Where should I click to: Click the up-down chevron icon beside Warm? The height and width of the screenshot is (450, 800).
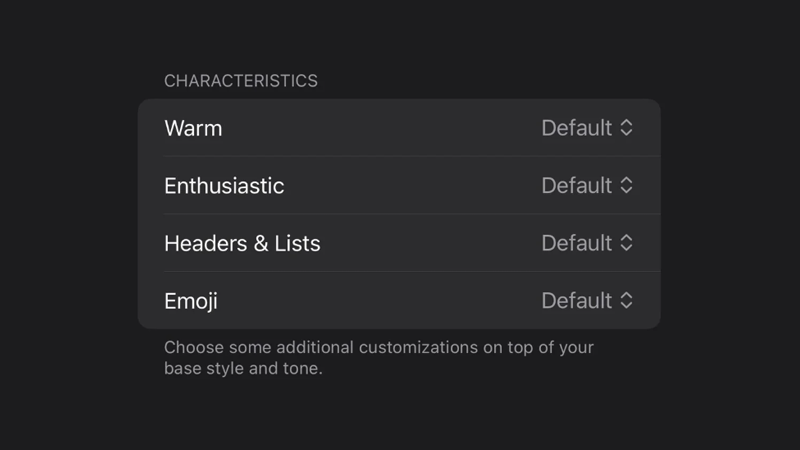click(626, 128)
